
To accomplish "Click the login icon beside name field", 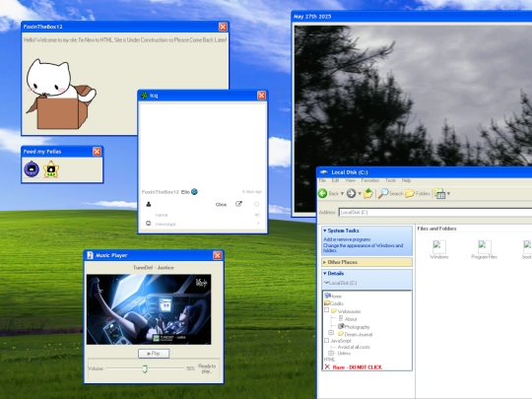I will point(257,215).
